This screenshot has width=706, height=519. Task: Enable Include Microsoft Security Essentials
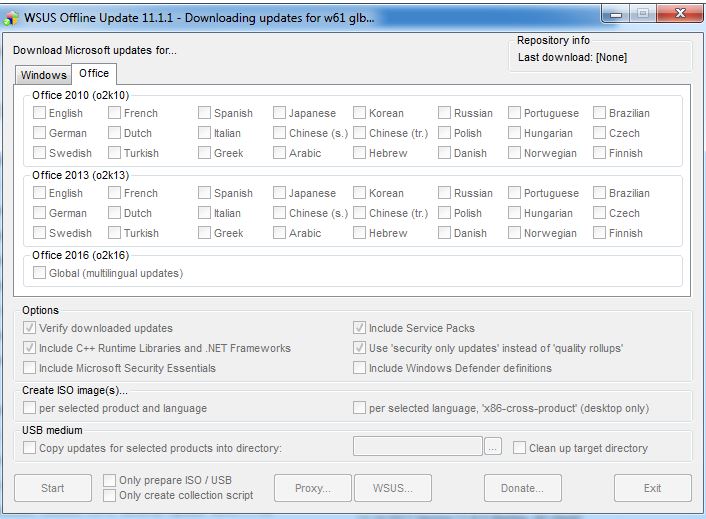(30, 368)
